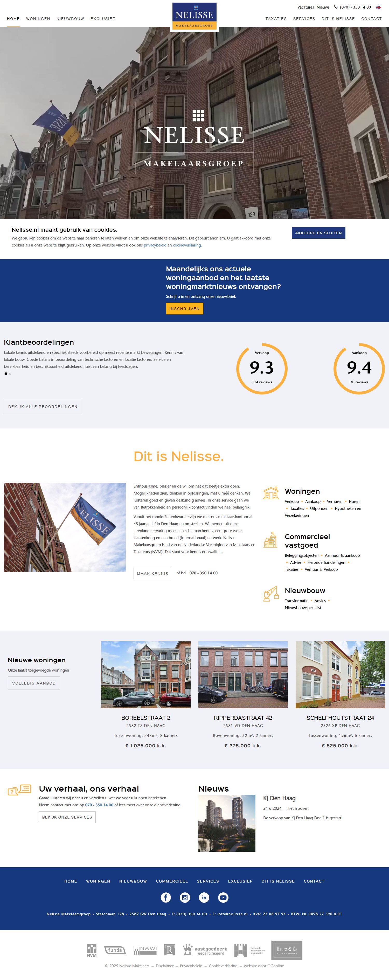Click the INSCHRIJVEN newsletter button

click(x=185, y=308)
